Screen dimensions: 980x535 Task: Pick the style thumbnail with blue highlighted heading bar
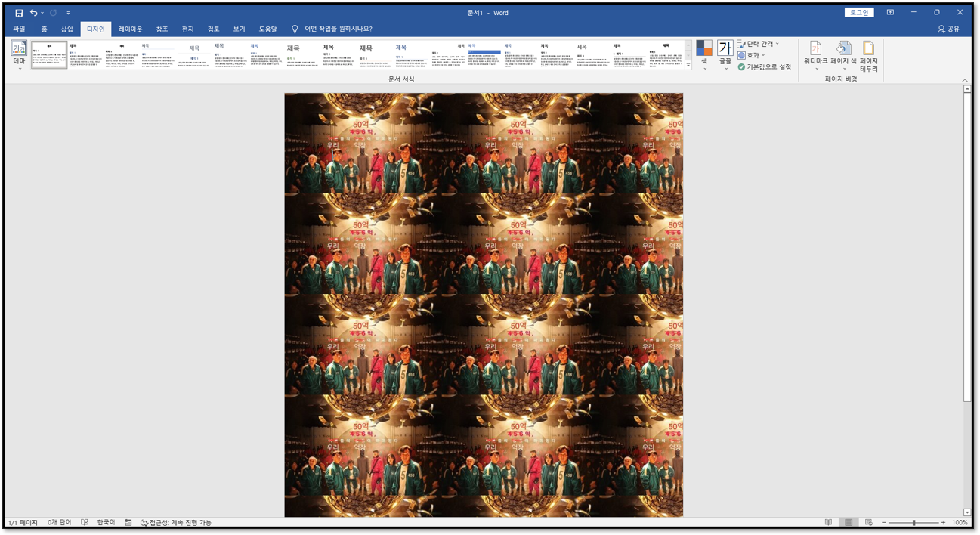tap(484, 55)
